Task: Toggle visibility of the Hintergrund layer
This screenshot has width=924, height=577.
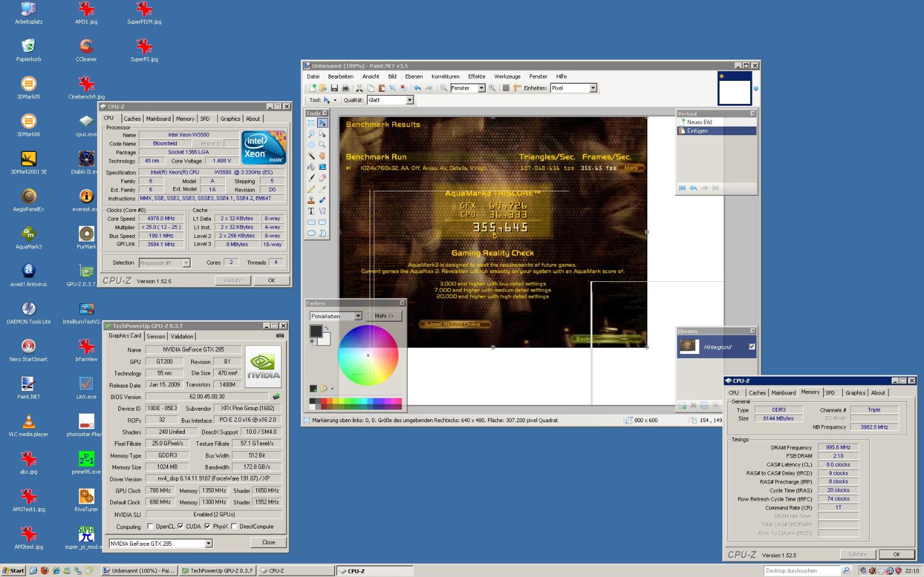Action: tap(751, 347)
